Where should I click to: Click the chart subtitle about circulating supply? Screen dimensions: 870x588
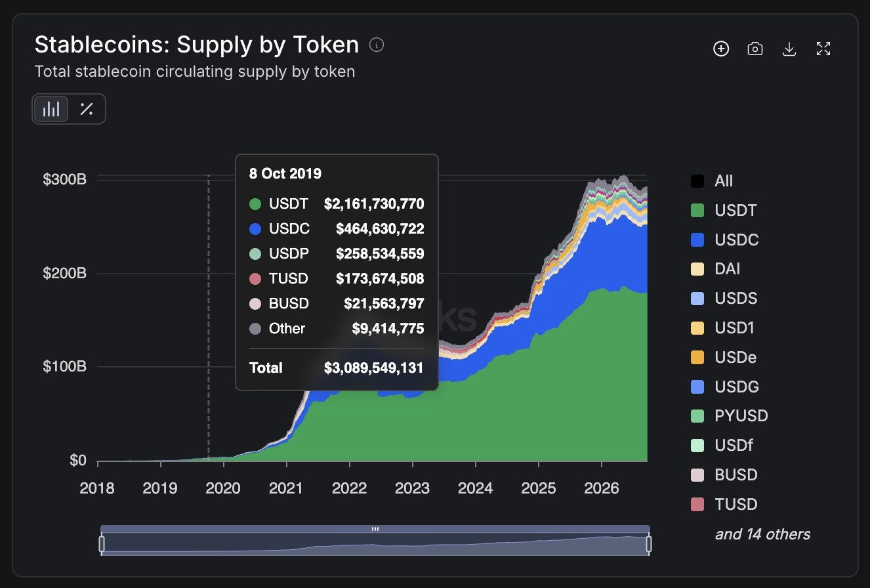tap(195, 72)
